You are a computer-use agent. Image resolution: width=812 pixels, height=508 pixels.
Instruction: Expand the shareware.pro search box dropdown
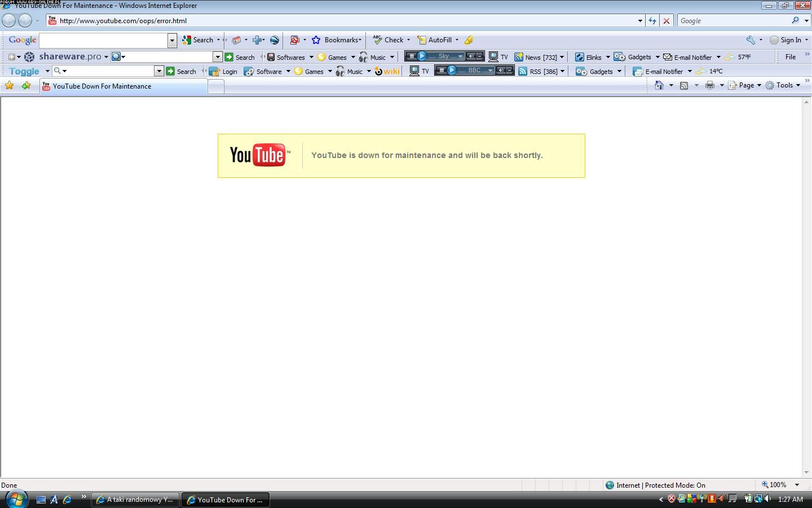click(x=217, y=57)
